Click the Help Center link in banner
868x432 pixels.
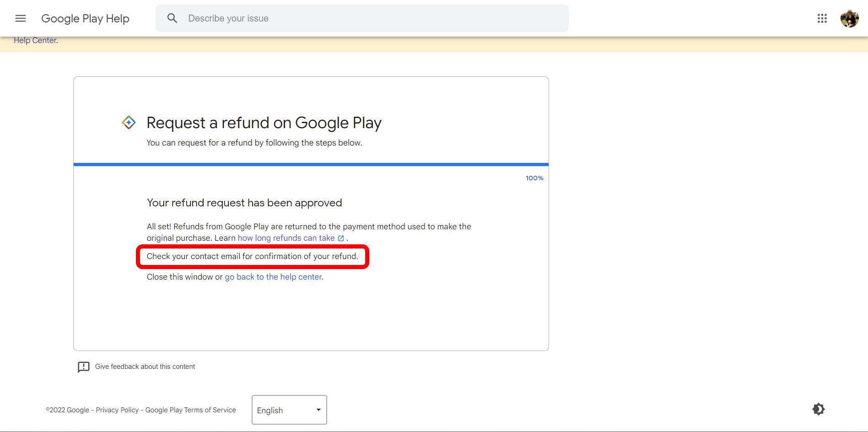[x=35, y=40]
